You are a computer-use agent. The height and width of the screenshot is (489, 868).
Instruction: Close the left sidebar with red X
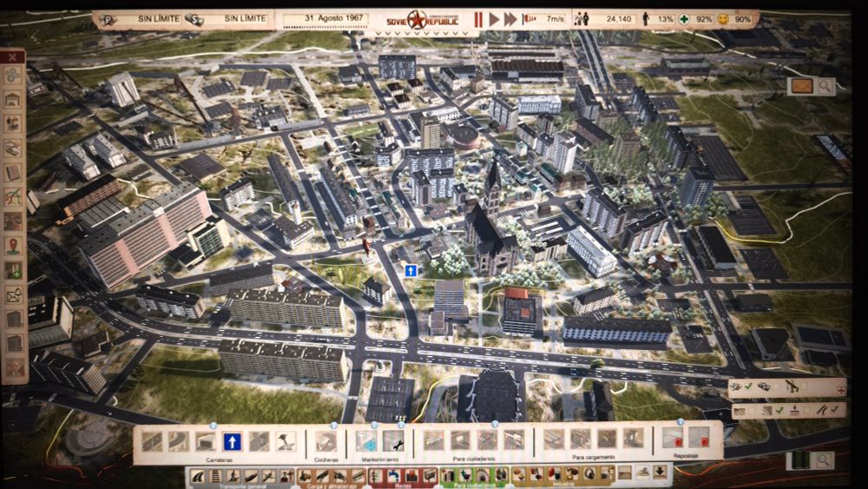(x=12, y=56)
